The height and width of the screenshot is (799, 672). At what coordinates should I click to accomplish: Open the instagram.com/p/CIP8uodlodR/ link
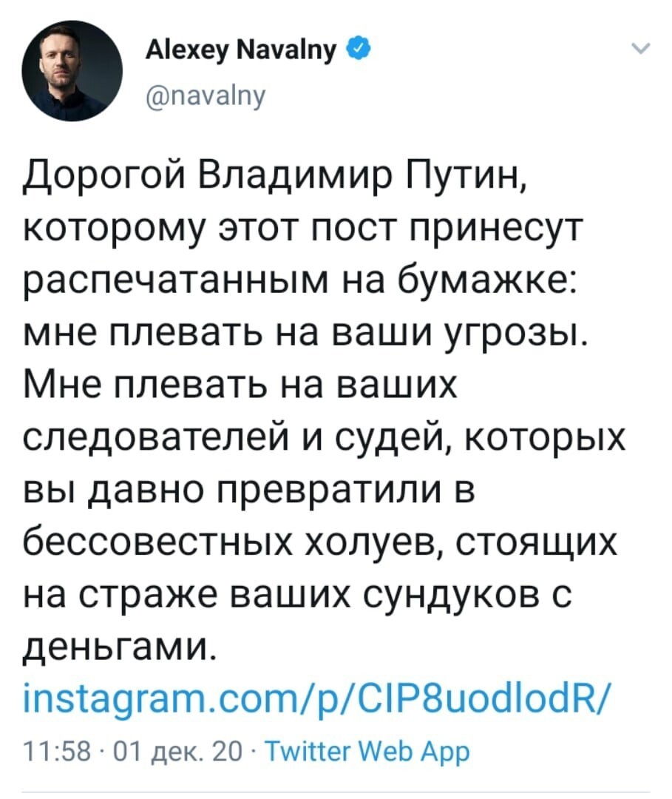click(x=316, y=698)
